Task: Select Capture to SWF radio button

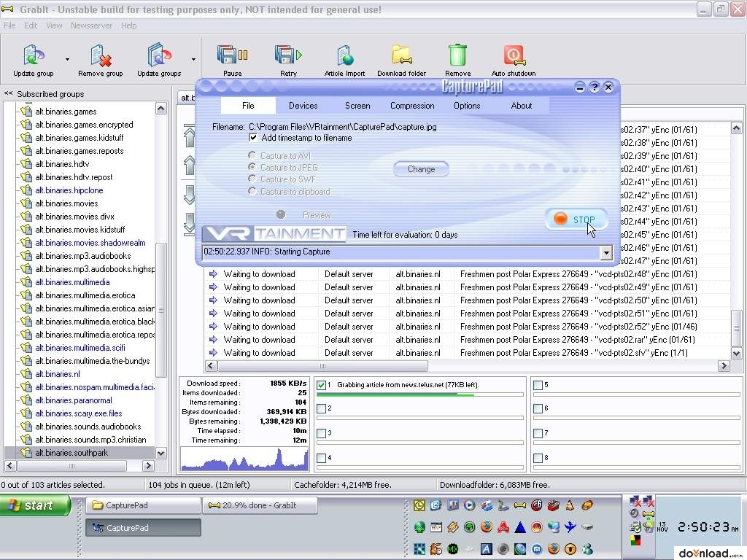Action: [x=252, y=179]
